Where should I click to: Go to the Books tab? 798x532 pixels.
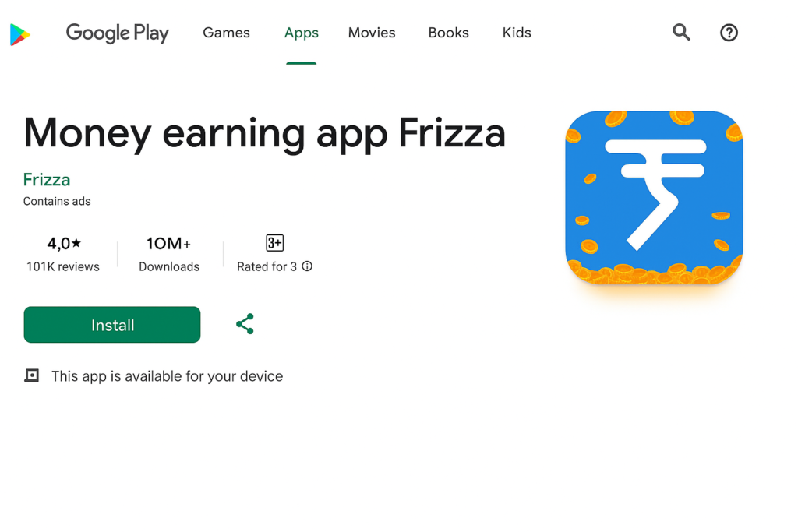[x=448, y=33]
